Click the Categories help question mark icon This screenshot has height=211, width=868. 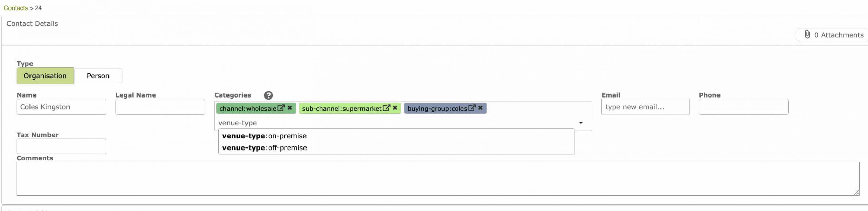click(x=268, y=95)
